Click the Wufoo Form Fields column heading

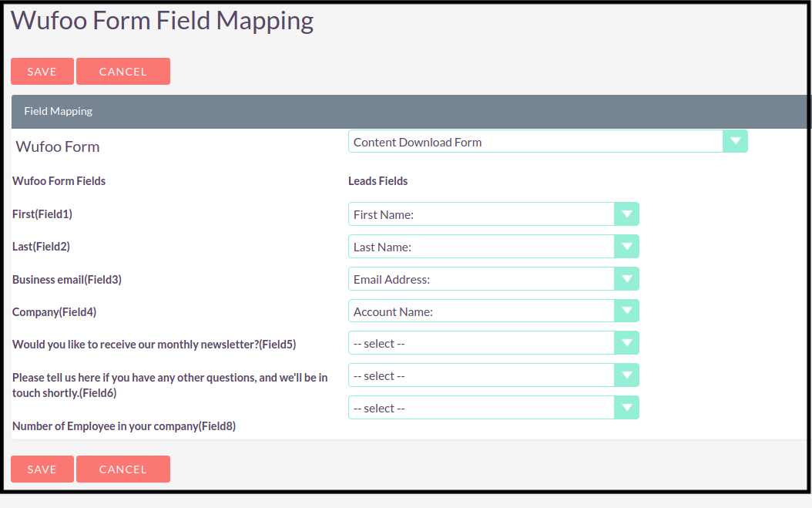[59, 181]
